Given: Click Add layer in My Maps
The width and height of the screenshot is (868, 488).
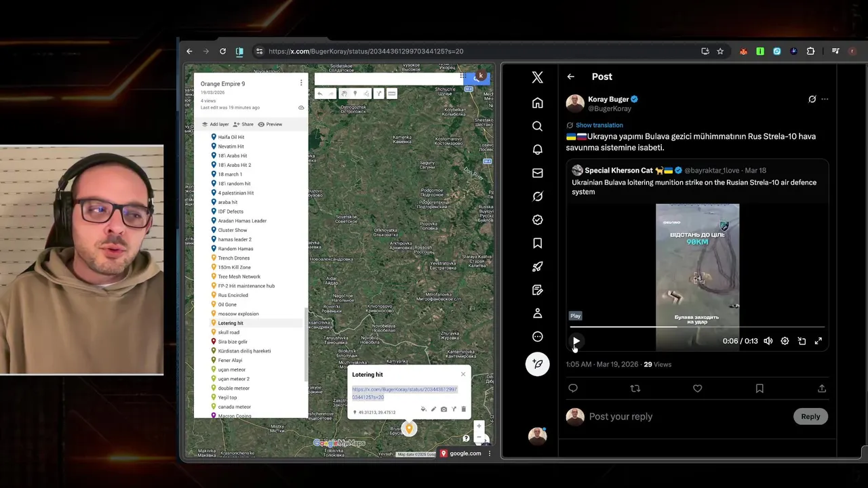Looking at the screenshot, I should tap(216, 124).
